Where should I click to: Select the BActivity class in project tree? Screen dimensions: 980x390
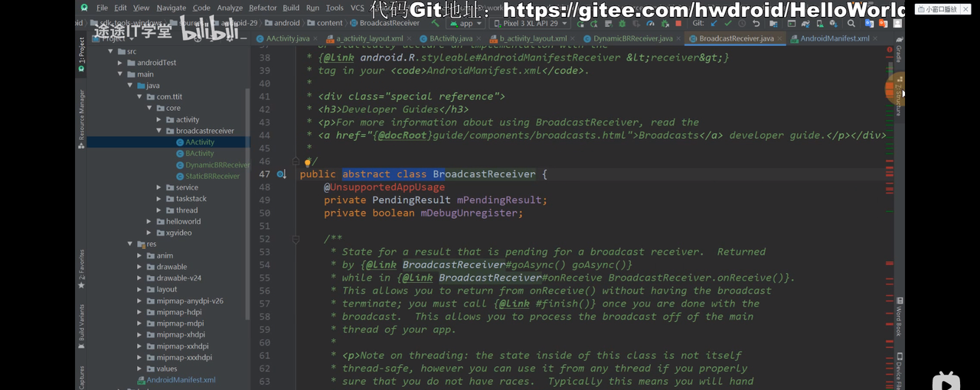tap(200, 154)
